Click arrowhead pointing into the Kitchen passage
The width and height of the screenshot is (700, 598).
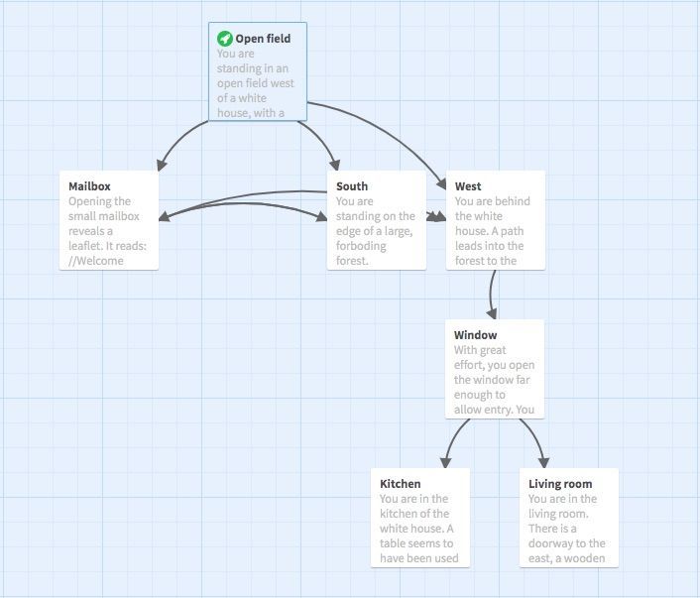445,460
